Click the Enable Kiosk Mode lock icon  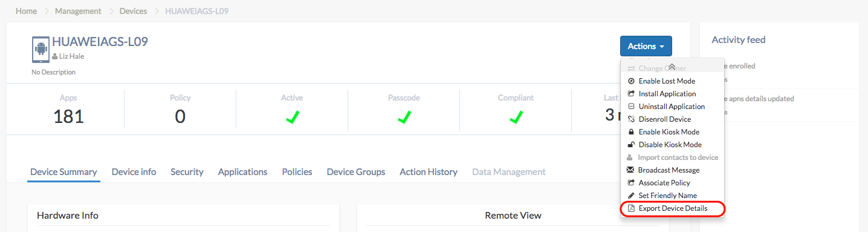coord(632,132)
